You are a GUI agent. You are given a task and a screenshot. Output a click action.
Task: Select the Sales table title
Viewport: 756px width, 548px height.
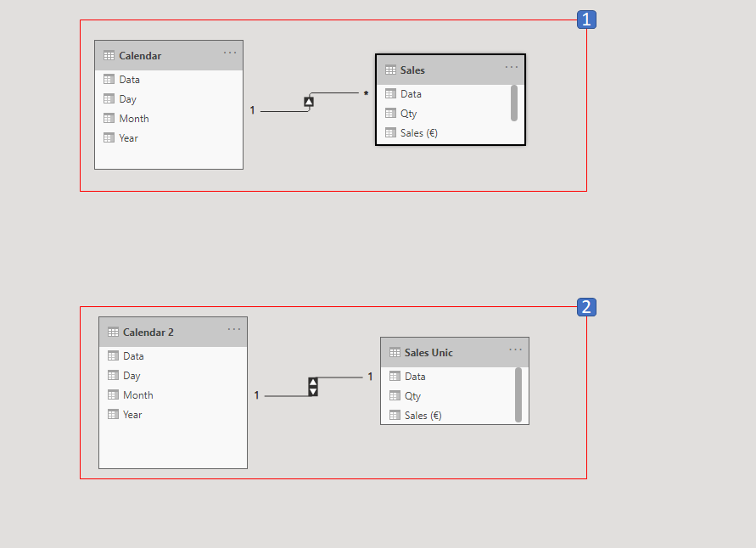click(x=412, y=70)
